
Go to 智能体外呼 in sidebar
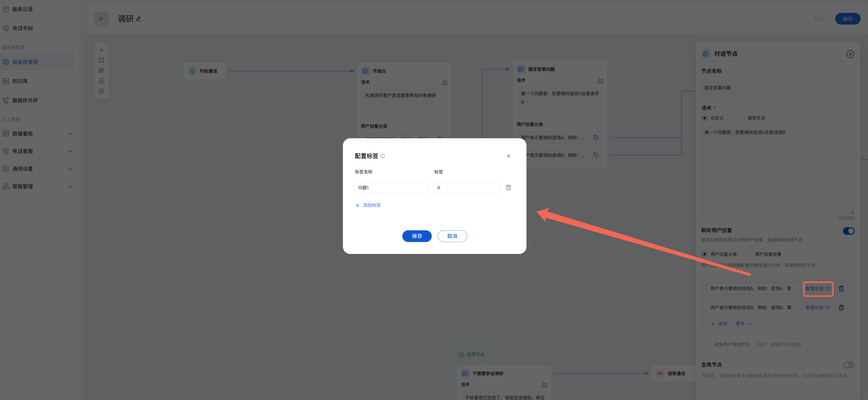pos(25,100)
